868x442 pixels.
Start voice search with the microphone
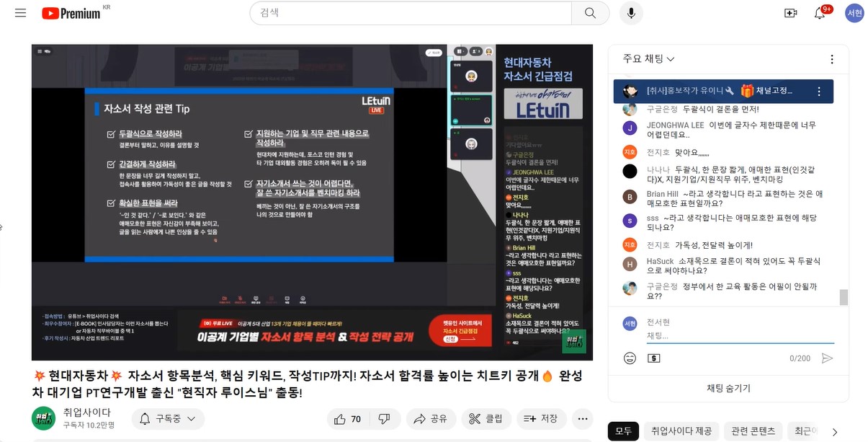[631, 13]
